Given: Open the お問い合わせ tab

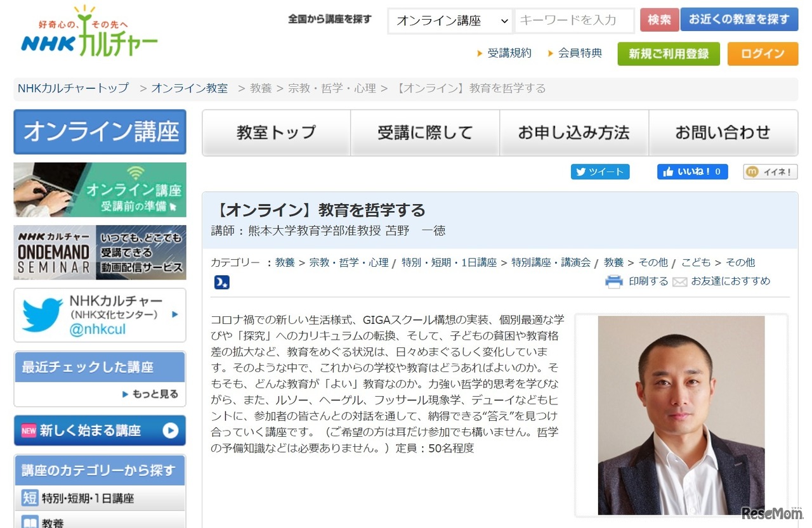Looking at the screenshot, I should [x=723, y=132].
